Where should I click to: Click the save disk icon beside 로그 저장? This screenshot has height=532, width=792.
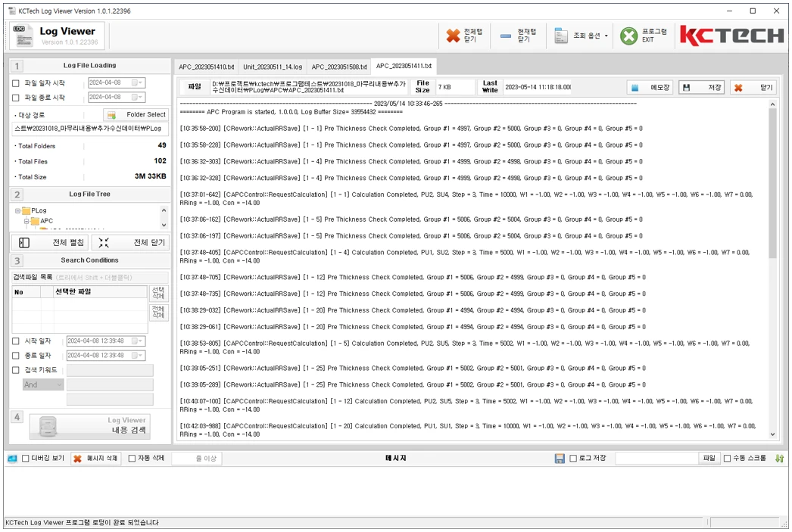click(560, 459)
